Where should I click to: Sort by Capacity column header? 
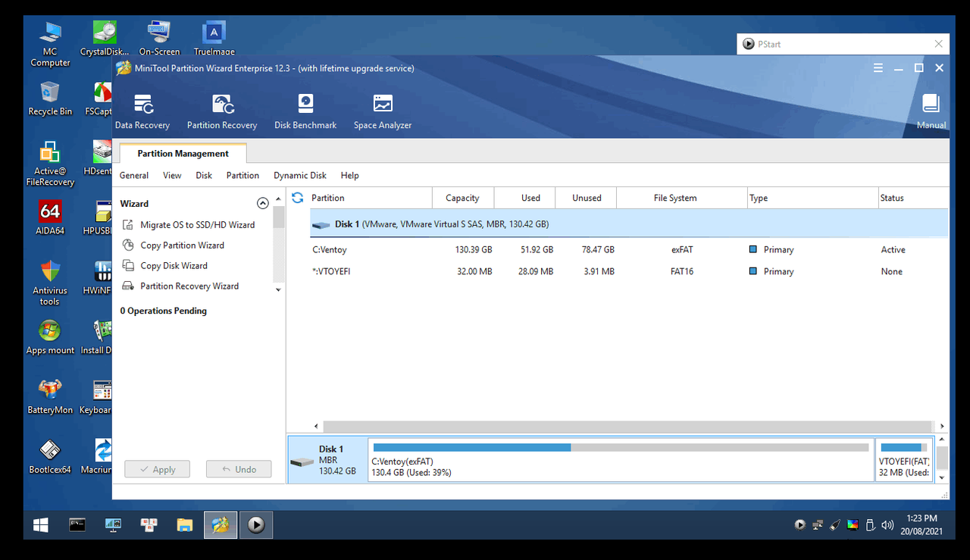tap(462, 198)
